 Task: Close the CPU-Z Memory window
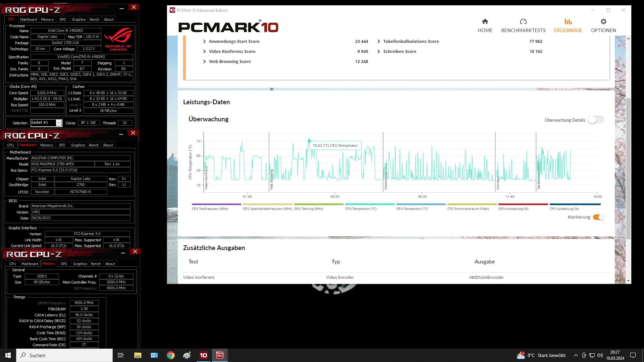[x=135, y=251]
